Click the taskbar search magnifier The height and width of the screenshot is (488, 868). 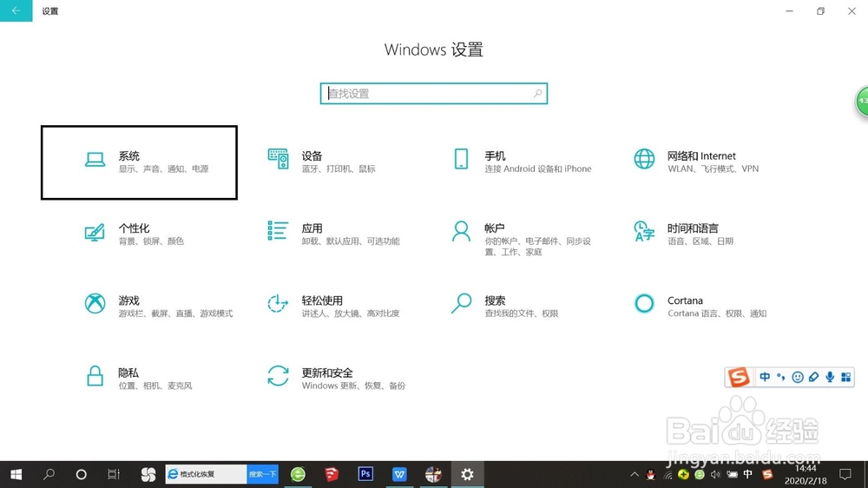[x=49, y=474]
